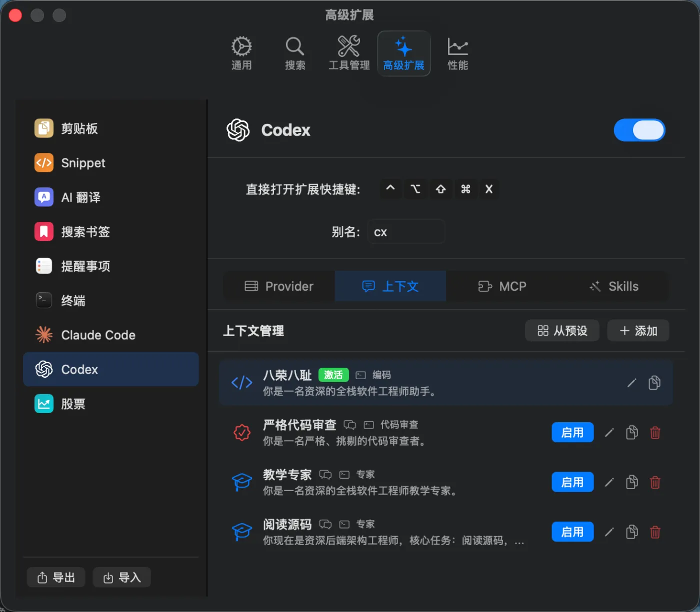The height and width of the screenshot is (612, 700).
Task: Duplicate the 教学专家 context
Action: tap(632, 482)
